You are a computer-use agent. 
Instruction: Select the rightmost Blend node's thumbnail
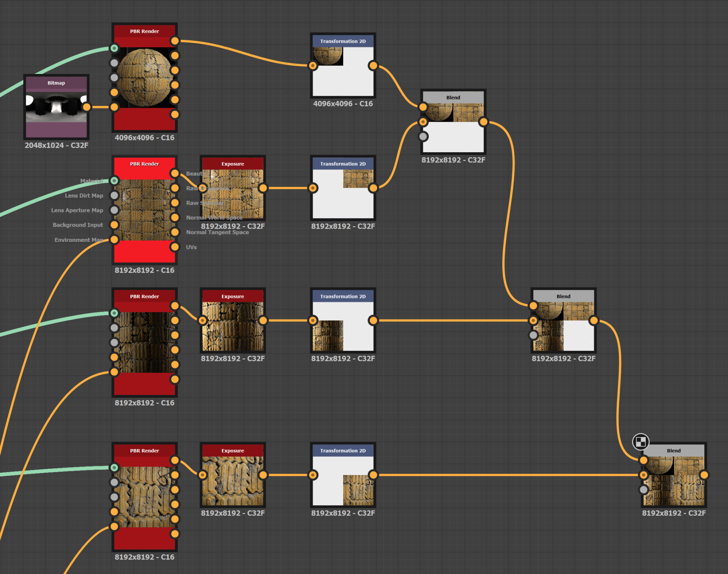pyautogui.click(x=674, y=481)
